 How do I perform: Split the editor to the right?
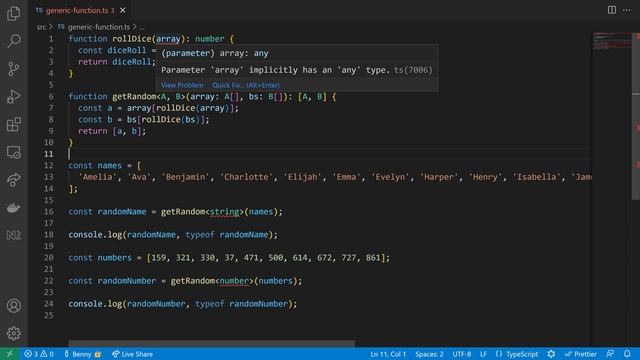[611, 10]
